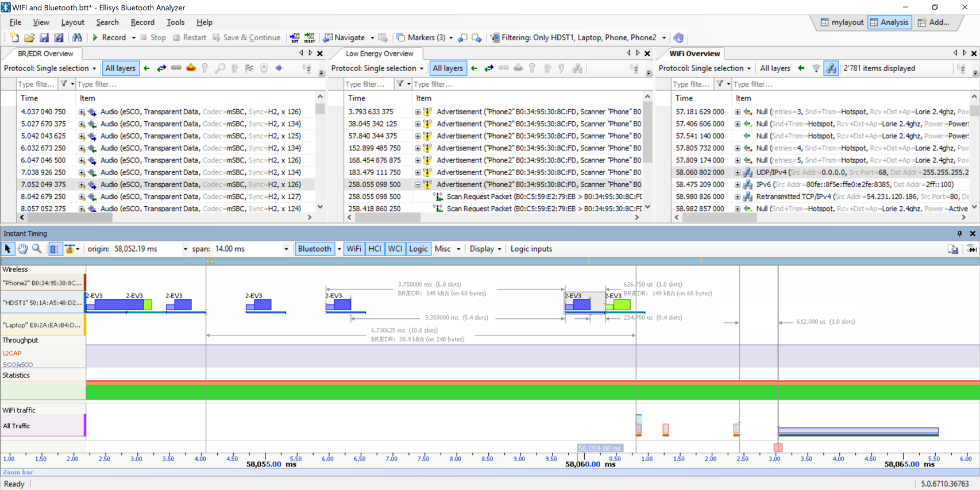Screen dimensions: 980x490
Task: Click the mylayout layout button
Action: point(842,22)
